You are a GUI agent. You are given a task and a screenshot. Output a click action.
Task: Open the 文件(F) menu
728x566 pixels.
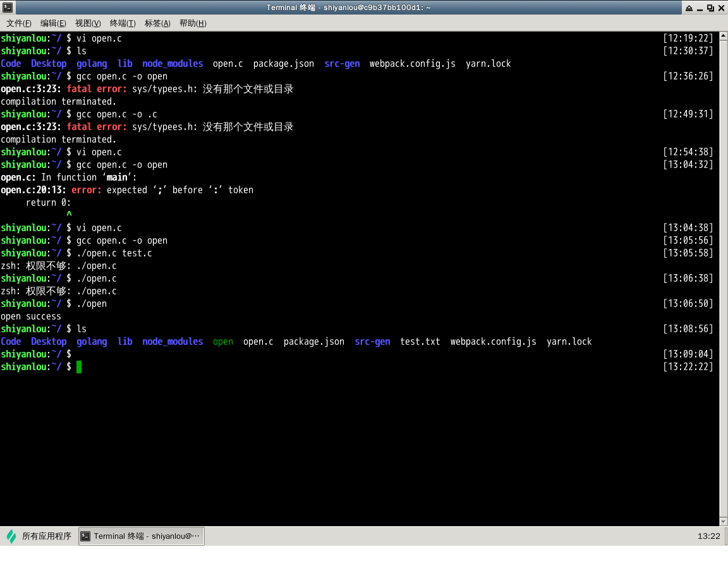pos(18,23)
